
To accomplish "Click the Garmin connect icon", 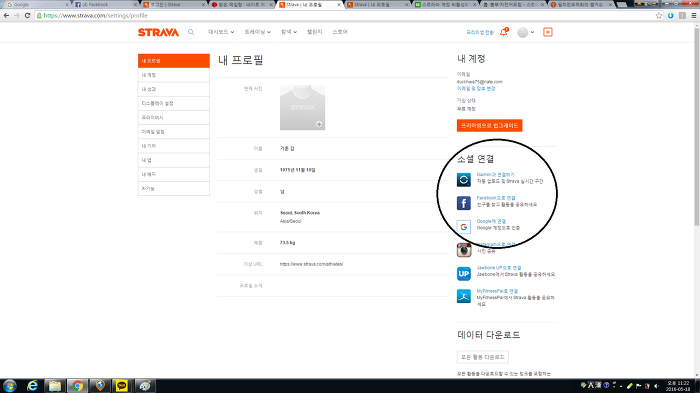I will click(x=464, y=180).
